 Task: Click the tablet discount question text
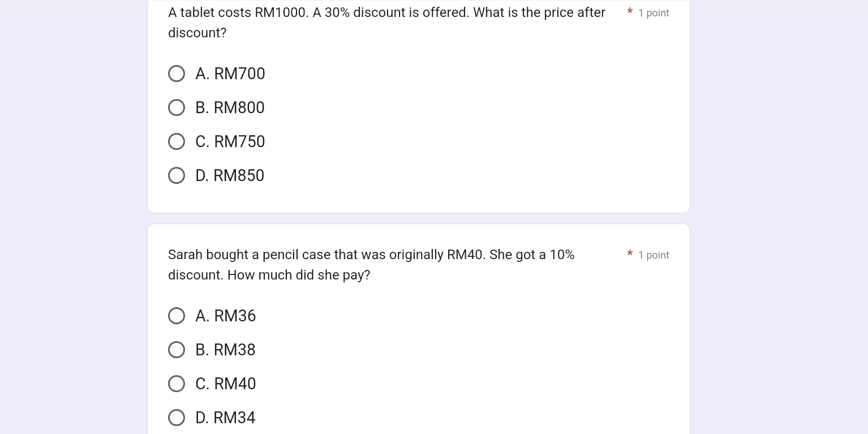[x=386, y=23]
